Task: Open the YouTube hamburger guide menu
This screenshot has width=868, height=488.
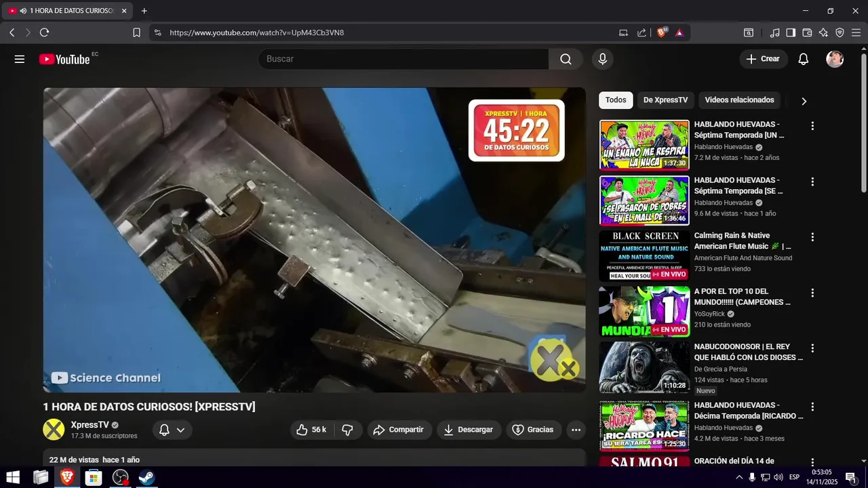Action: [20, 59]
